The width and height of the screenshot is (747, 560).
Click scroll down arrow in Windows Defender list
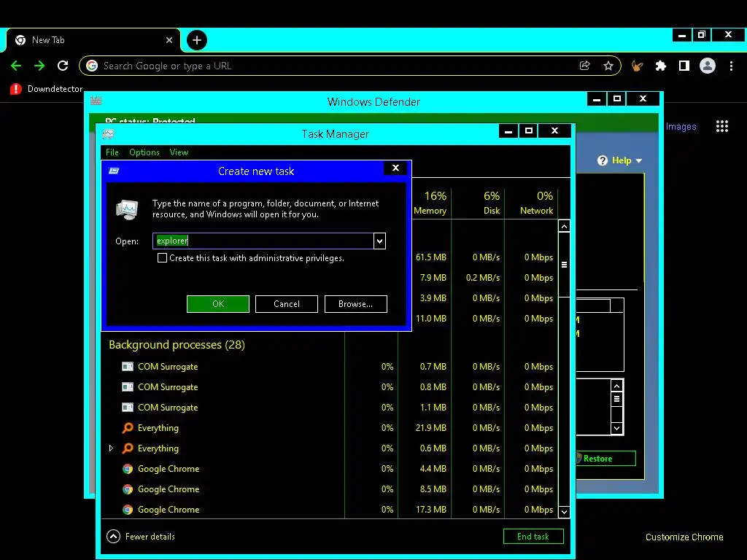point(616,428)
